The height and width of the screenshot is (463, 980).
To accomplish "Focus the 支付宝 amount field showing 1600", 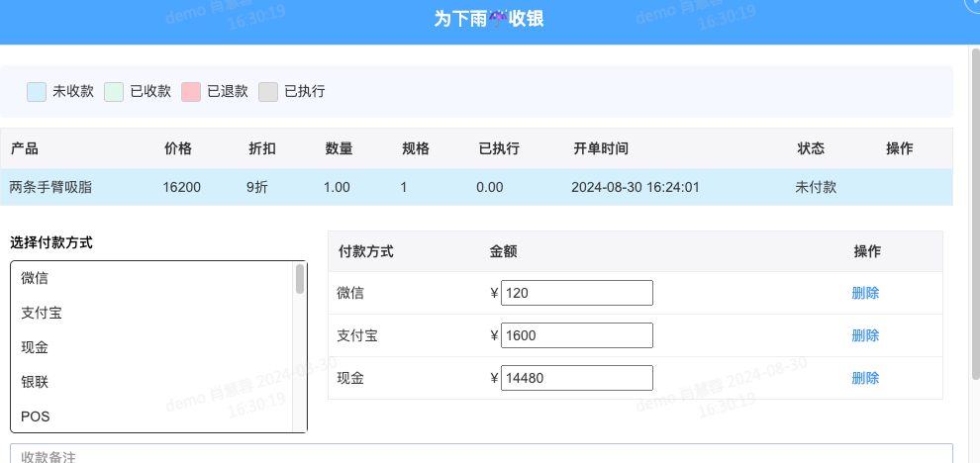I will pyautogui.click(x=577, y=335).
